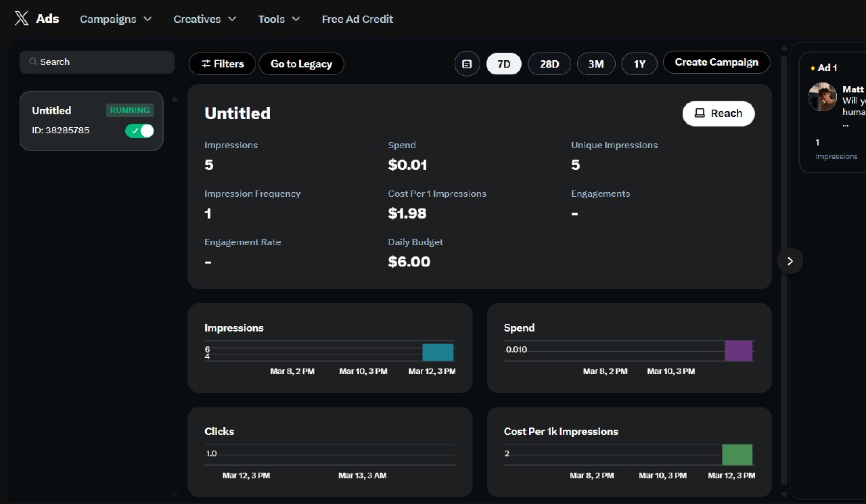This screenshot has height=504, width=866.
Task: Click the Daily Budget label
Action: [x=415, y=242]
